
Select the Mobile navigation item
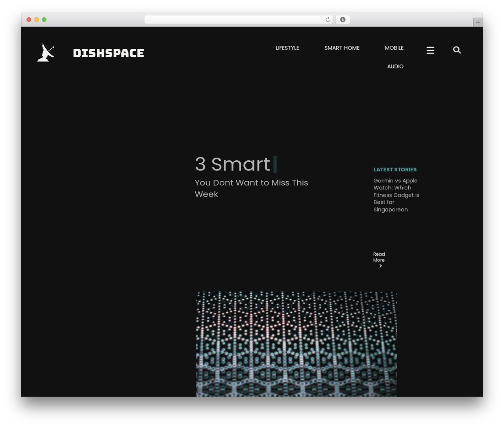[x=394, y=48]
